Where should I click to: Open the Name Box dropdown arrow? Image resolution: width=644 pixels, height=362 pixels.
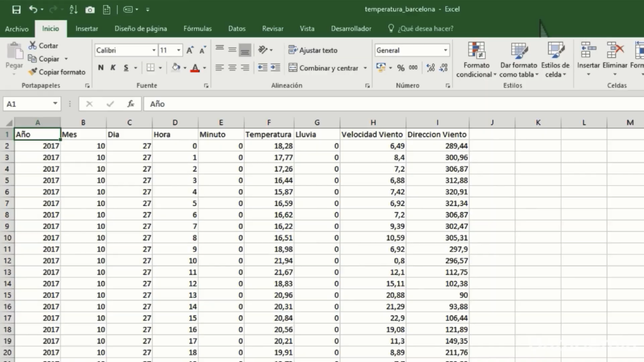[x=55, y=104]
